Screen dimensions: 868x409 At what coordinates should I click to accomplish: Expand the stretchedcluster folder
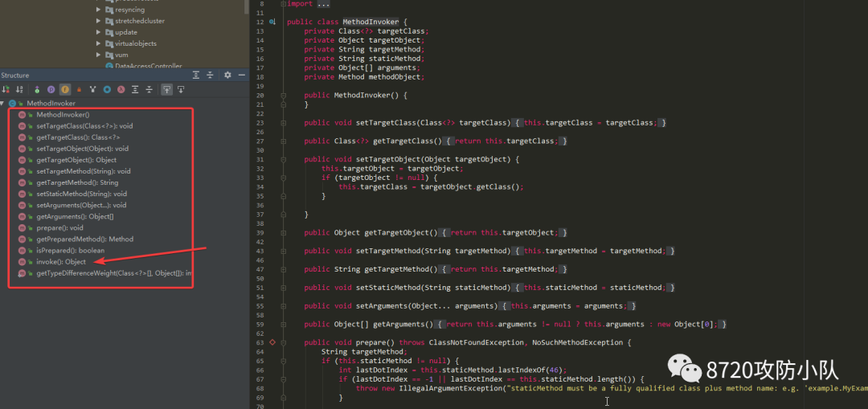[x=98, y=21]
